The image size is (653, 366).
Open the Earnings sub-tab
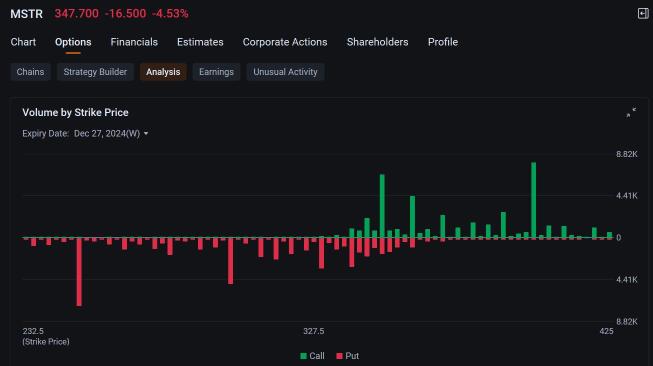click(x=216, y=72)
